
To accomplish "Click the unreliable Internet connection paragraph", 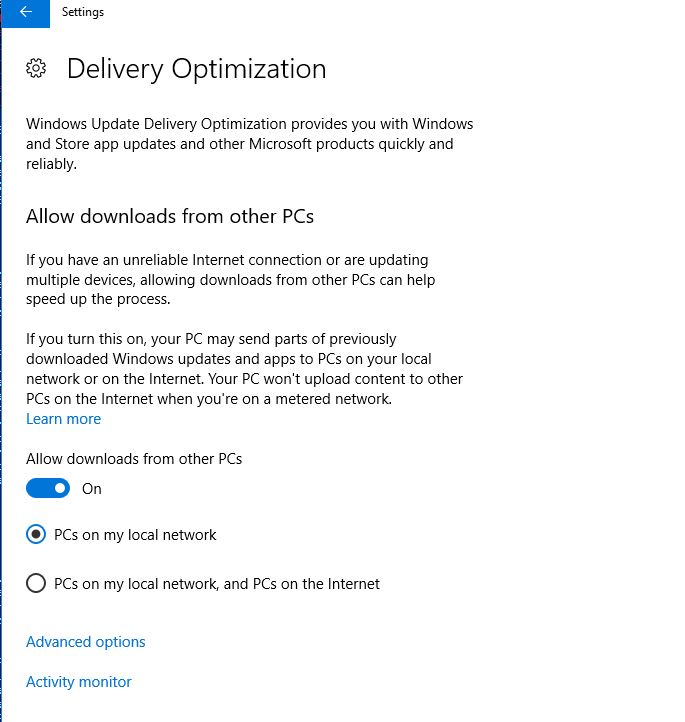I will pos(230,279).
